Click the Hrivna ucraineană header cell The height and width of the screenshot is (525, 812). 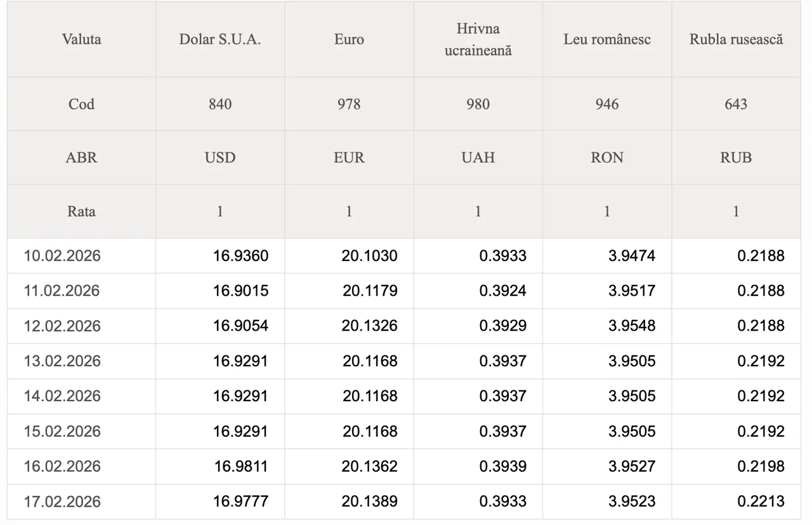[x=478, y=39]
